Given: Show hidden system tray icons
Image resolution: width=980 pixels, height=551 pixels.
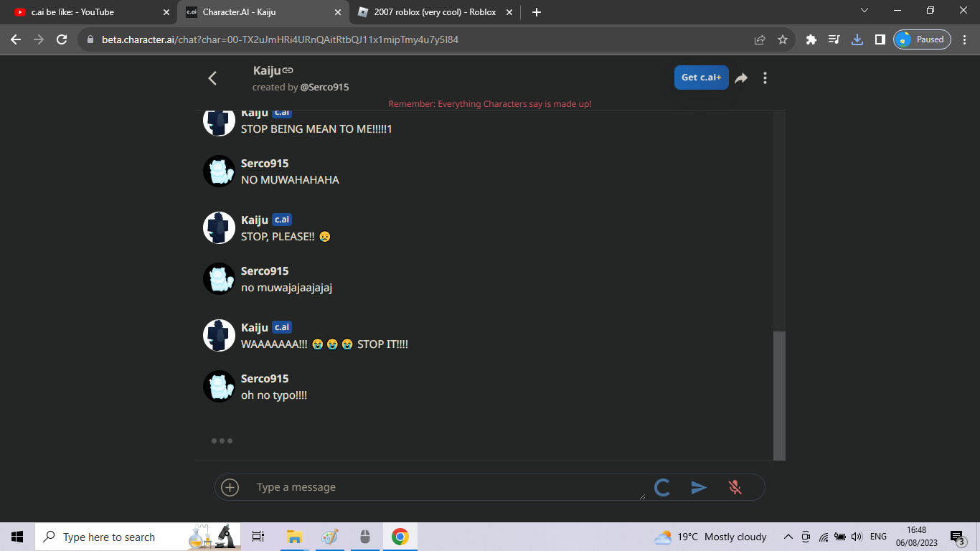Looking at the screenshot, I should [x=788, y=537].
